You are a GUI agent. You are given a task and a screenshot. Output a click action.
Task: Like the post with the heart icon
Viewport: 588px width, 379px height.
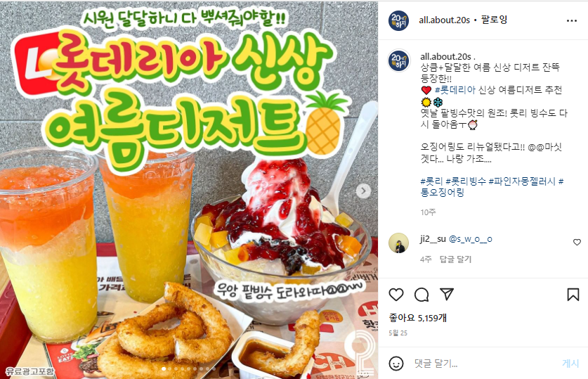click(x=396, y=295)
